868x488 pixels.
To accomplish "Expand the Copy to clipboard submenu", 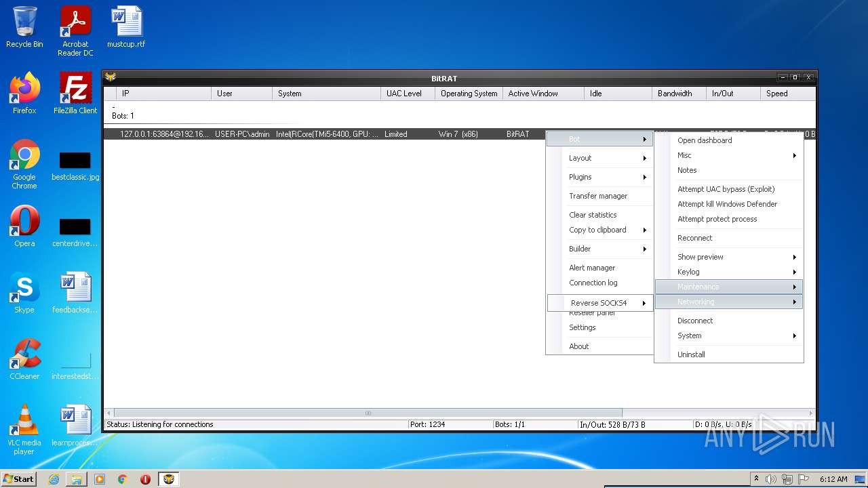I will click(x=599, y=230).
